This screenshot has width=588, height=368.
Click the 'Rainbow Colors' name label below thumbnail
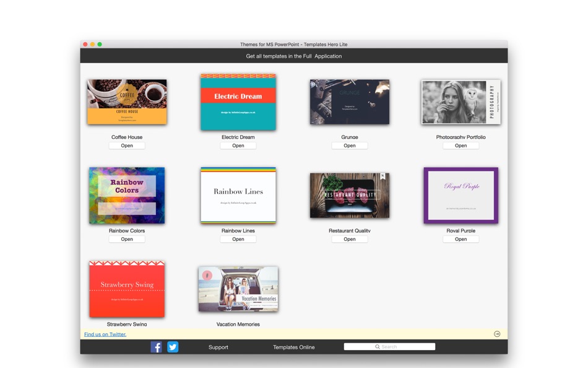coord(127,230)
